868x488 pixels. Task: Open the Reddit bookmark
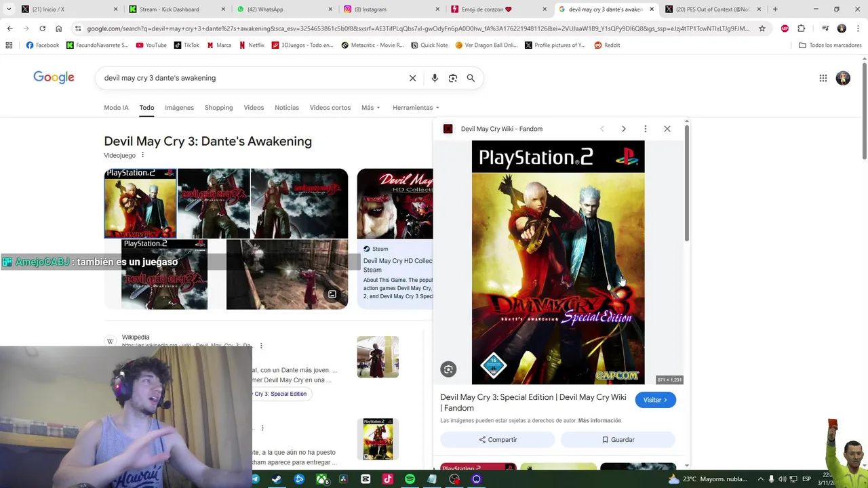point(607,45)
